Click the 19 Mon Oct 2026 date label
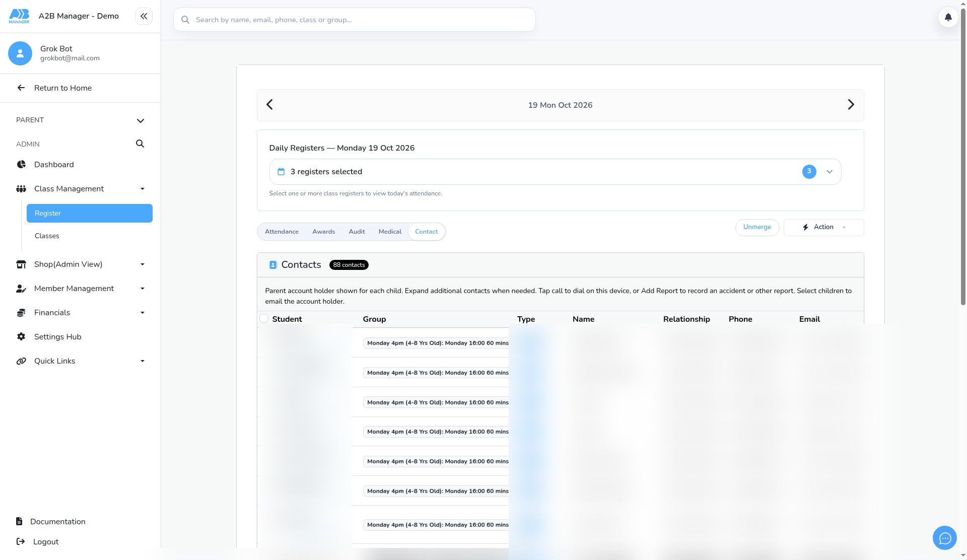Viewport: 967px width, 560px height. (560, 105)
